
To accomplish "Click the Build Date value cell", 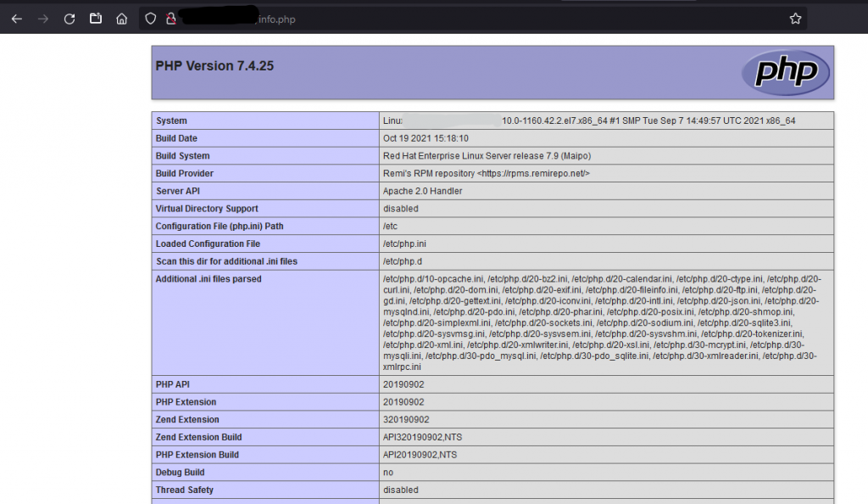I will (x=426, y=138).
